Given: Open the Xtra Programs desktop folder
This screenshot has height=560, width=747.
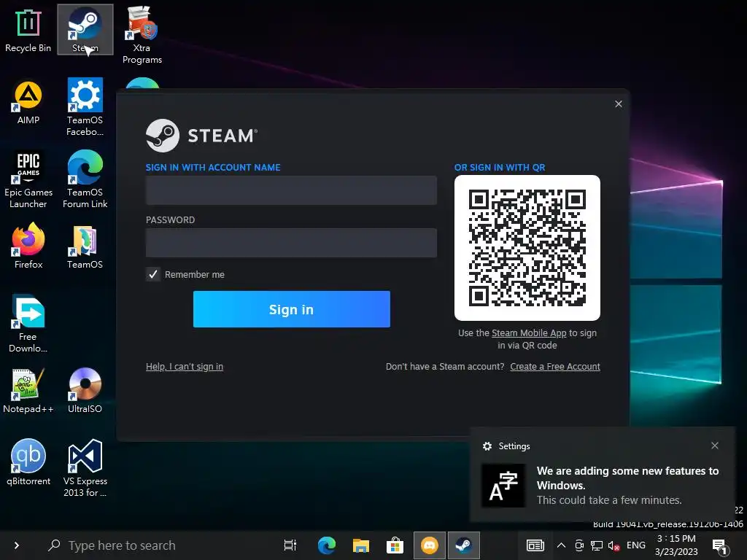Looking at the screenshot, I should pyautogui.click(x=142, y=35).
